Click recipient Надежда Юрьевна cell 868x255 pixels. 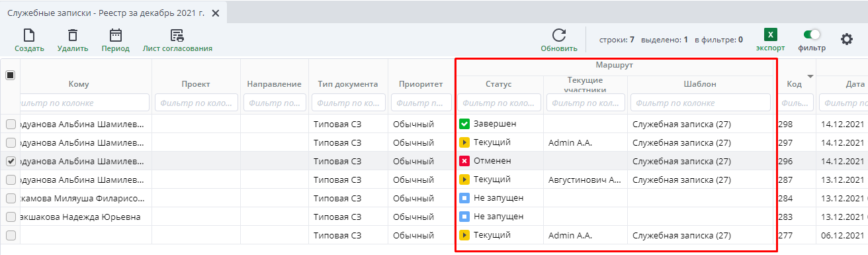click(81, 217)
